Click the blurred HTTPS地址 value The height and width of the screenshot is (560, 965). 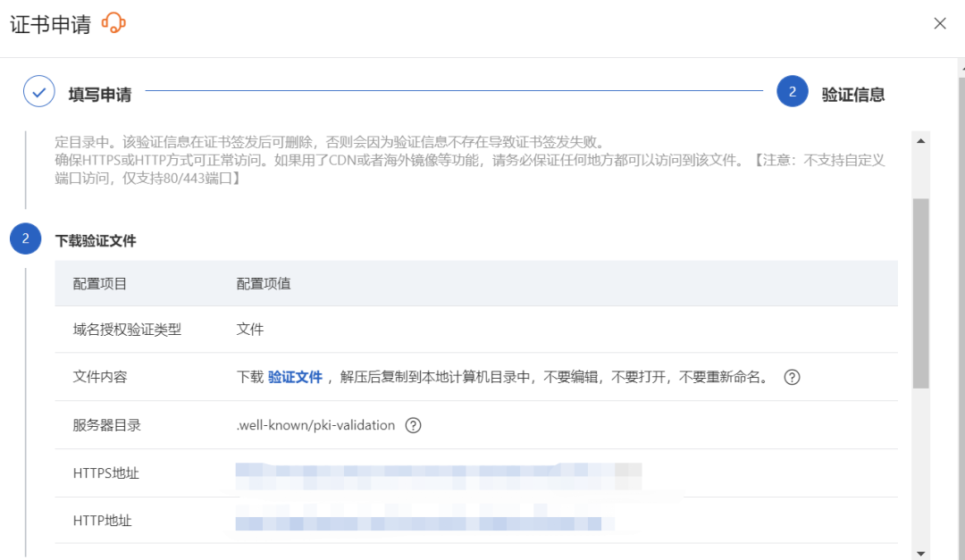pos(438,474)
